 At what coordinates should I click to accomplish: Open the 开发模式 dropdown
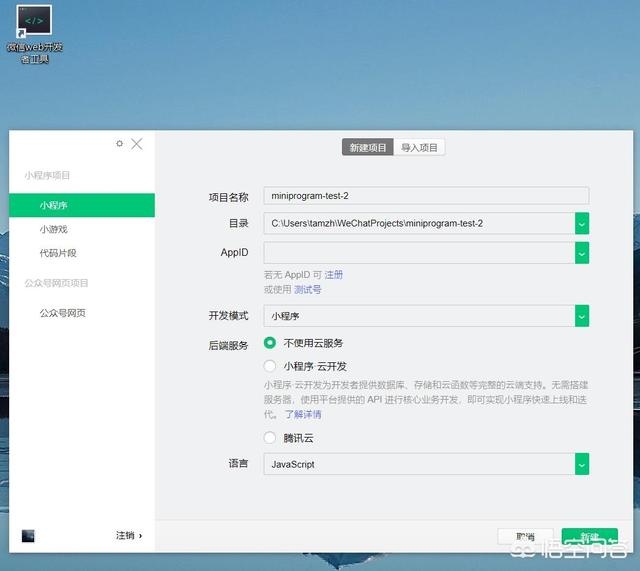coord(582,316)
